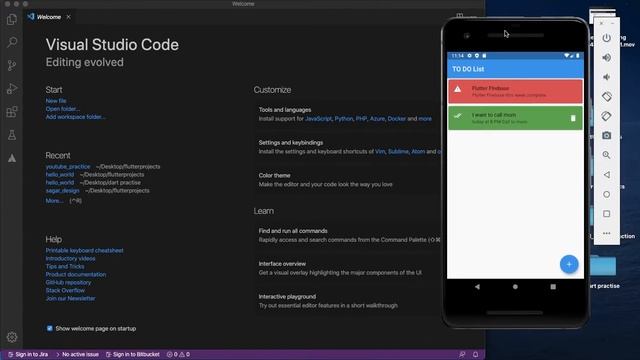Open the Test flask view

pos(12,135)
